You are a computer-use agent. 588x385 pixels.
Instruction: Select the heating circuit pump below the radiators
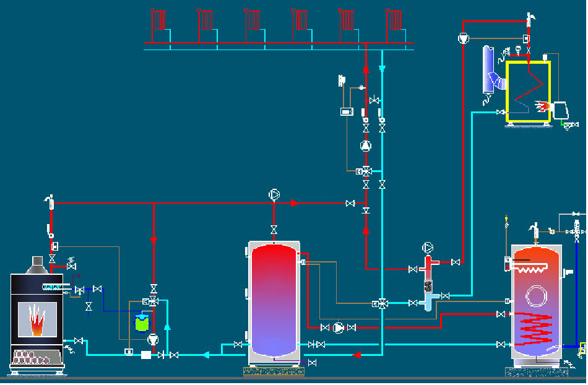click(366, 147)
